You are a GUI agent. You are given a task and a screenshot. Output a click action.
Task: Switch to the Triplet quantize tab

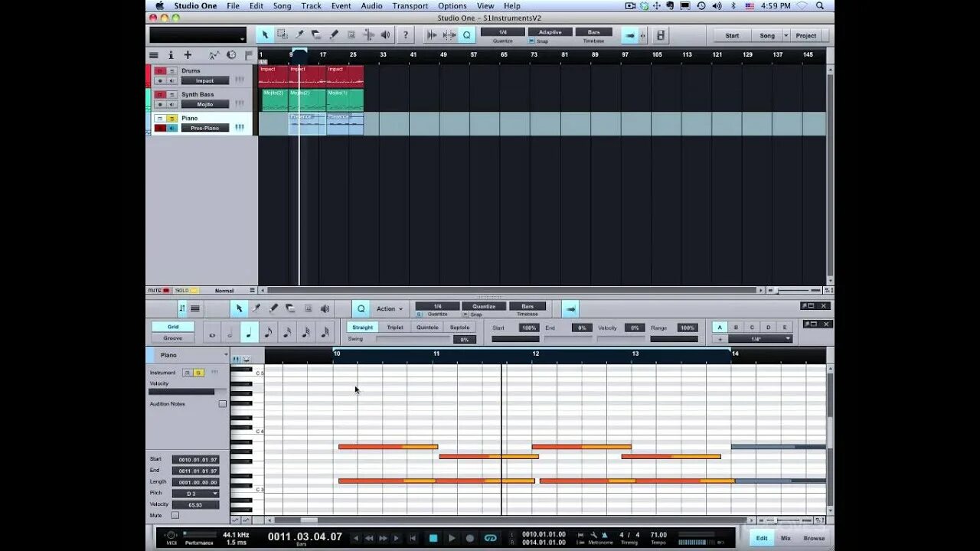tap(394, 327)
